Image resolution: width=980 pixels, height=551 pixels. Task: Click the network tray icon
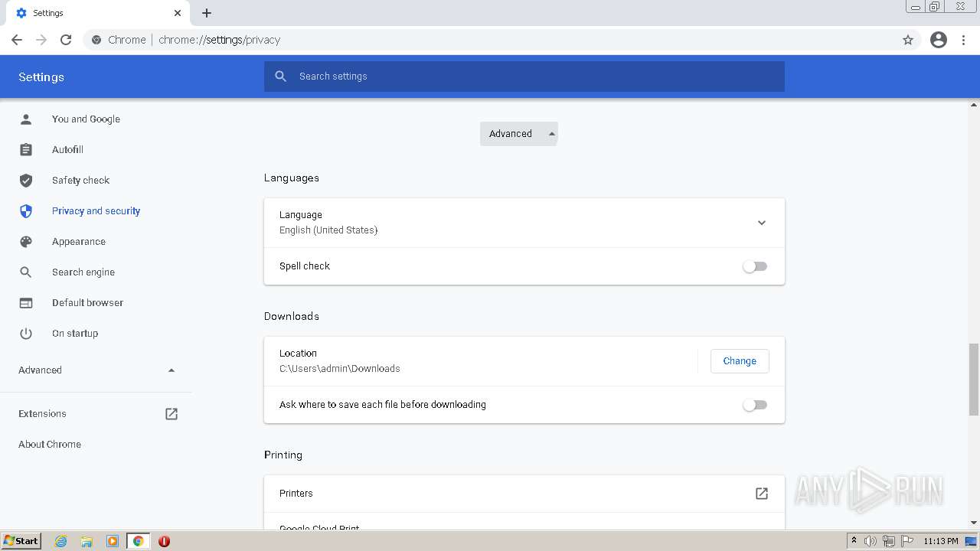tap(889, 541)
